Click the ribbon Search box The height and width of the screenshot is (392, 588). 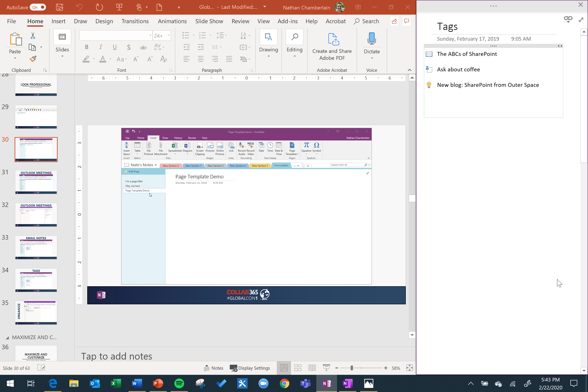(x=366, y=21)
